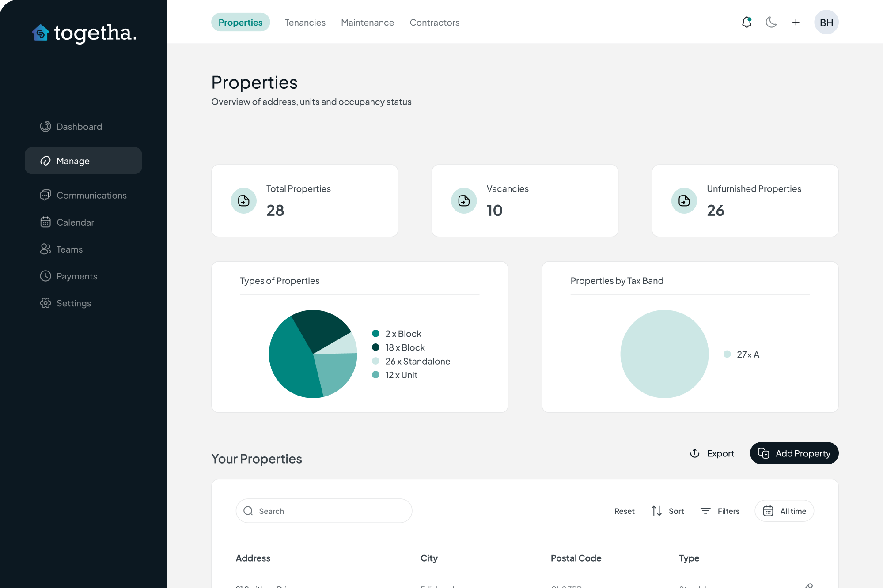The image size is (883, 588).
Task: Click the Total Properties card icon
Action: [243, 201]
